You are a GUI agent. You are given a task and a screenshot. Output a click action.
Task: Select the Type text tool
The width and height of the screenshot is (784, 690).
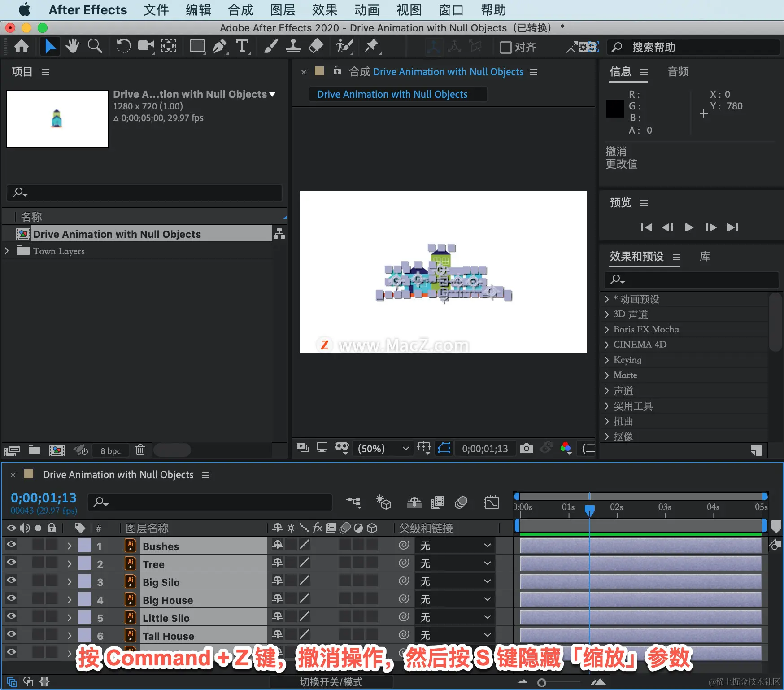pyautogui.click(x=242, y=46)
